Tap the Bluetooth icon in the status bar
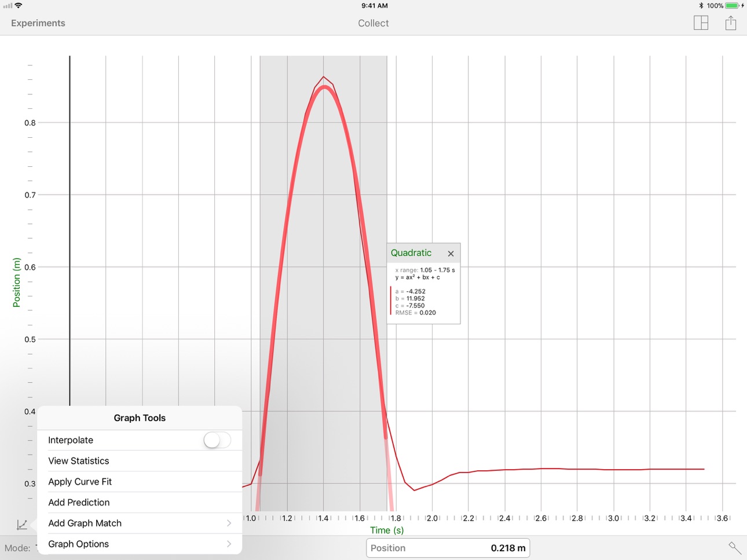Screen dimensions: 747x560 pos(701,5)
